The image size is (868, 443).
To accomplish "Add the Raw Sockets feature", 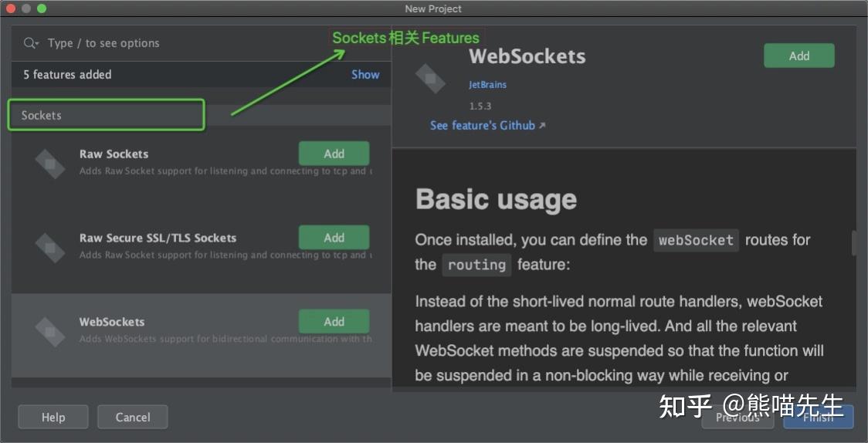I will (334, 154).
